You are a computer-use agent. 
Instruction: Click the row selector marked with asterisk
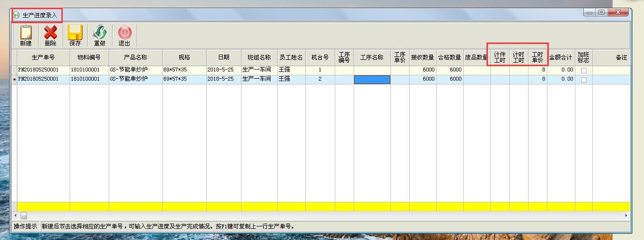tap(14, 80)
